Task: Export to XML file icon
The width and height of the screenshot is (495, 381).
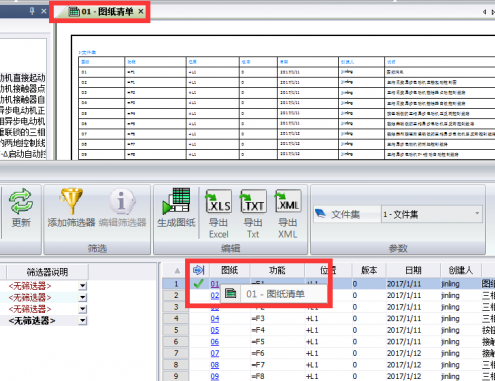Action: pos(288,201)
